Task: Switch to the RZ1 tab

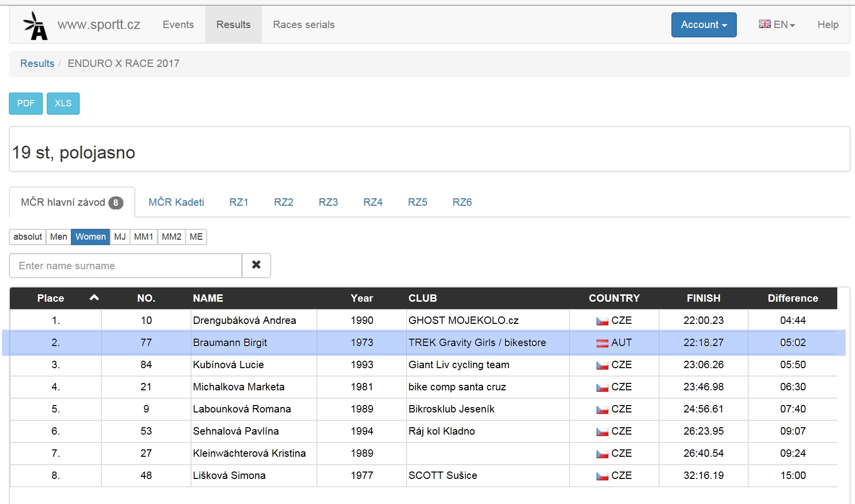Action: tap(239, 202)
